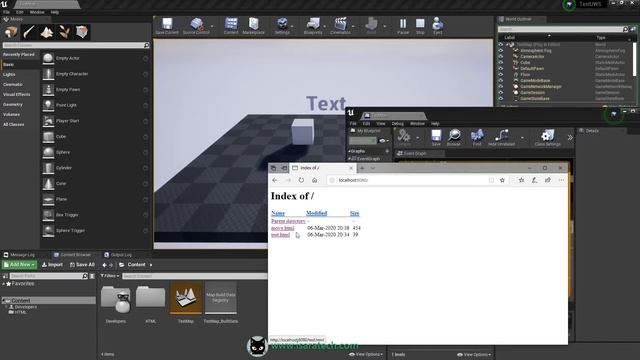Switch to the Message Log tab
Image resolution: width=640 pixels, height=360 pixels.
(x=19, y=255)
